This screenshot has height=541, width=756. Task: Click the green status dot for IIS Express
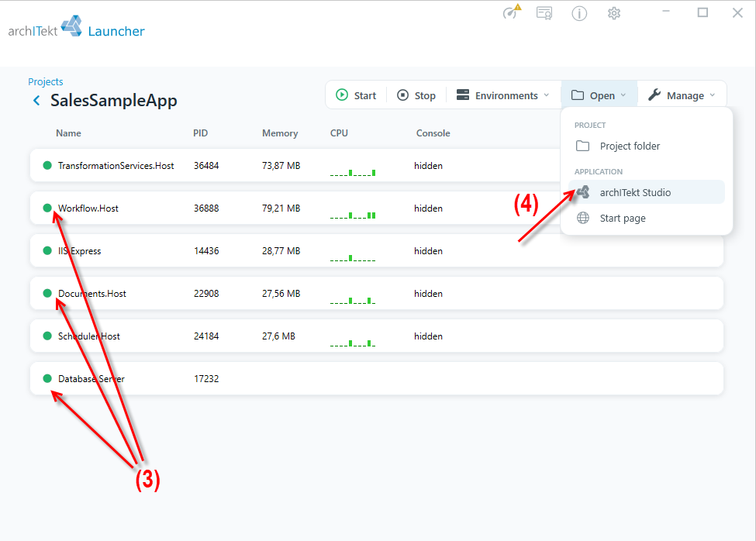click(x=47, y=250)
